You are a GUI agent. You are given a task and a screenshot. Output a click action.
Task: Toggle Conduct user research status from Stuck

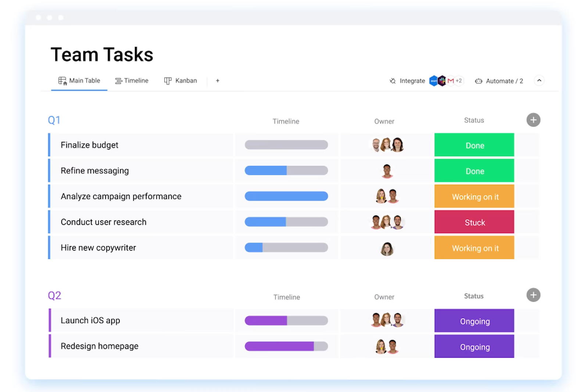pos(474,222)
